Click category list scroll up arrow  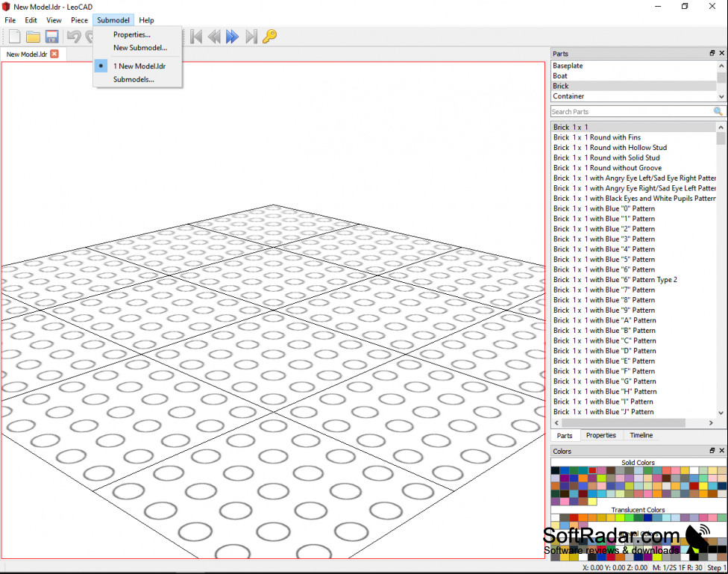click(721, 66)
